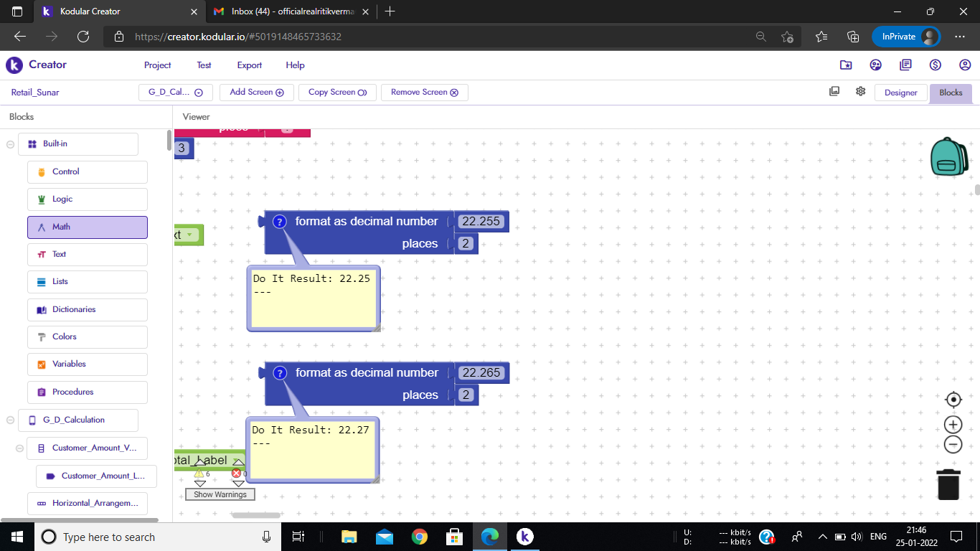Open the Export menu
Viewport: 980px width, 551px height.
250,65
